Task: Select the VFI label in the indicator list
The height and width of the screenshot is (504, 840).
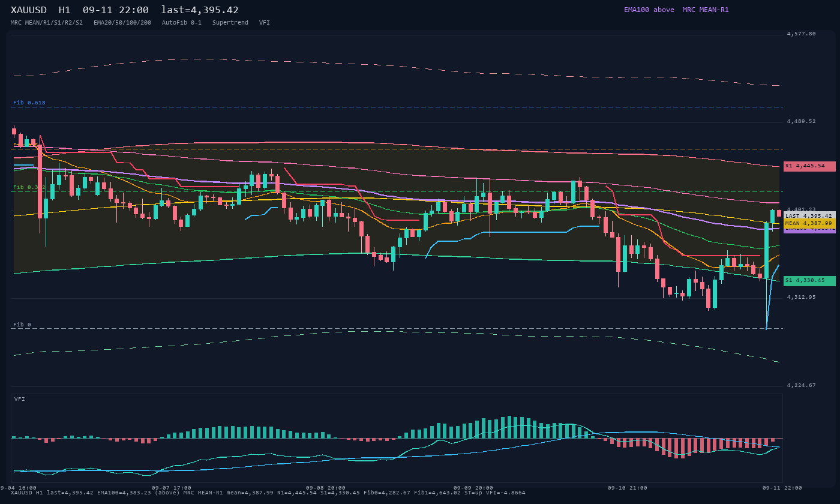Action: [x=265, y=23]
